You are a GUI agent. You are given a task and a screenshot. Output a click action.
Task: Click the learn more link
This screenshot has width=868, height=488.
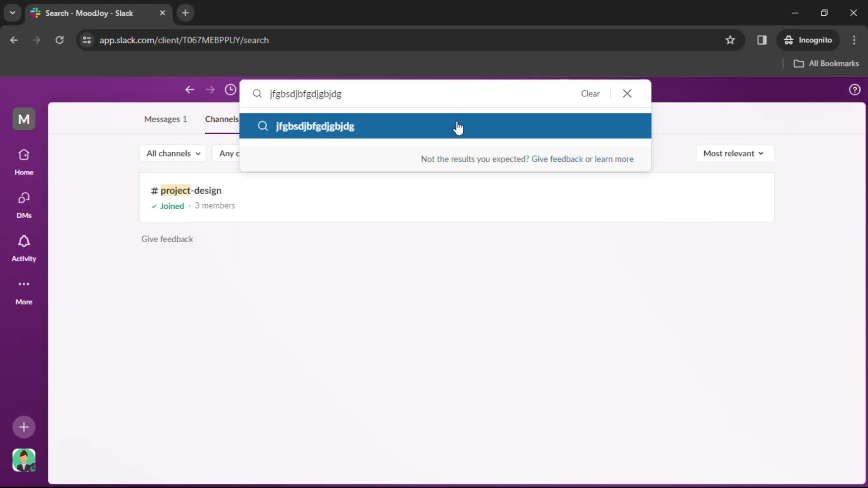(x=614, y=159)
